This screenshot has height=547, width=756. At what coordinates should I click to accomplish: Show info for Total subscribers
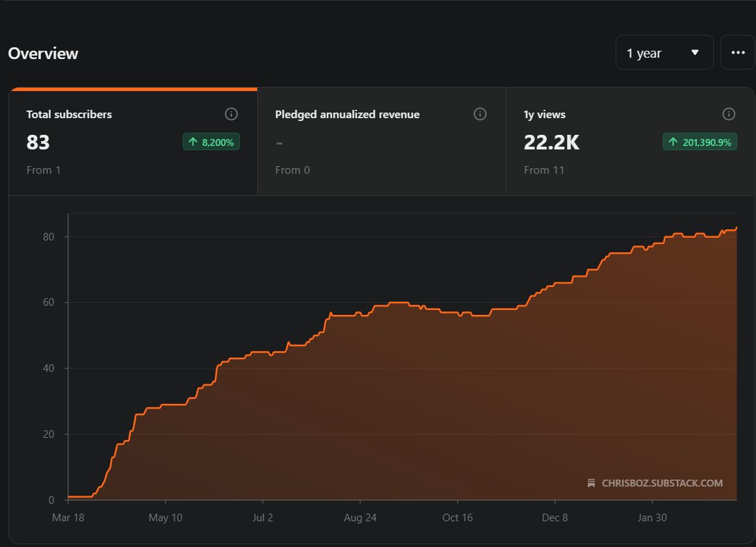[x=231, y=114]
